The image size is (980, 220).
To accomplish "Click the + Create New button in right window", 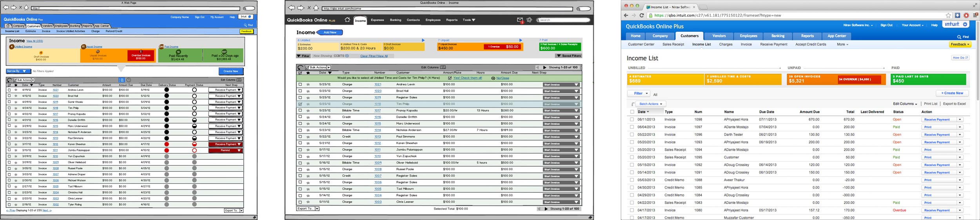I will pos(952,93).
